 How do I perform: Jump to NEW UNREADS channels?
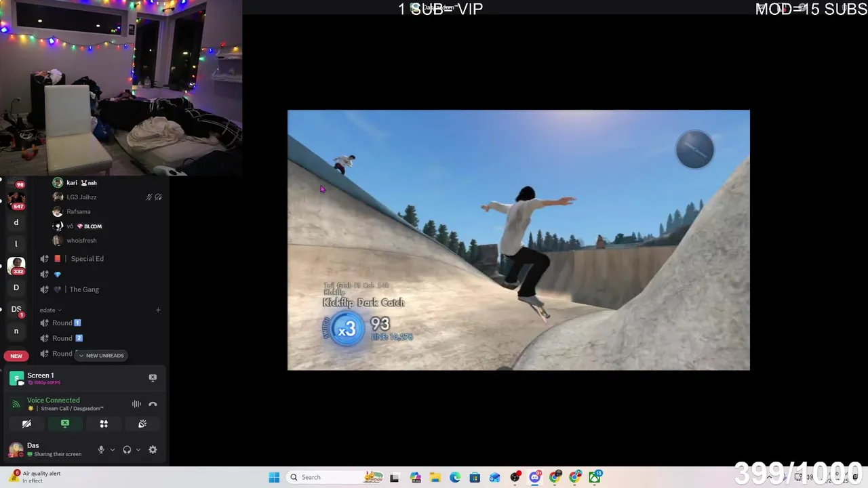click(102, 355)
